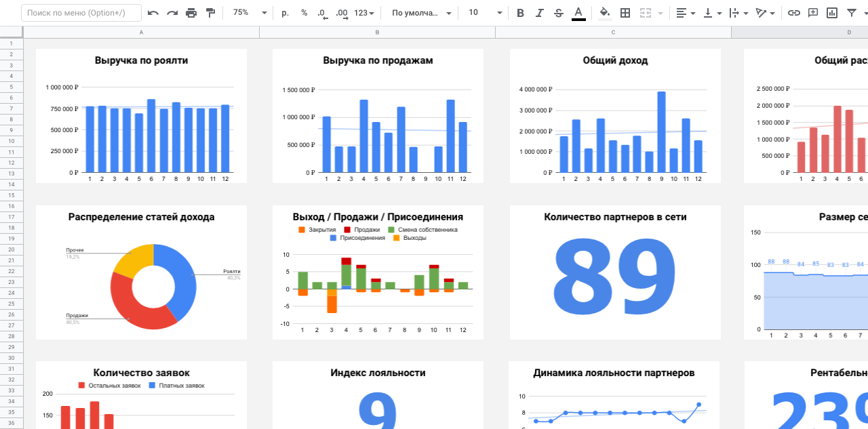Open vertical align dropdown
This screenshot has height=429, width=868.
pos(712,13)
